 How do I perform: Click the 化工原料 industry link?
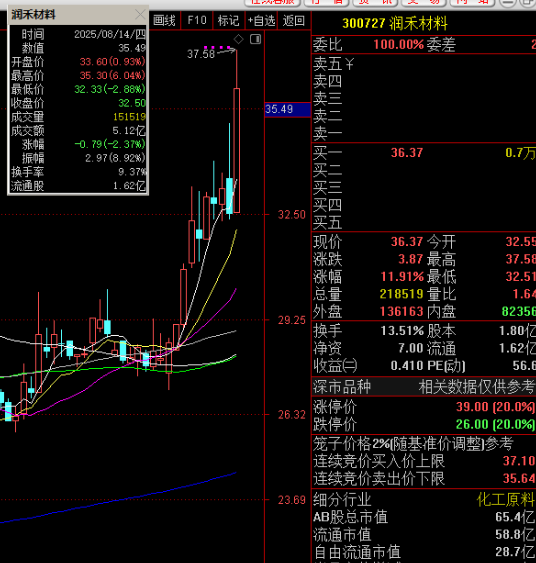coord(505,499)
